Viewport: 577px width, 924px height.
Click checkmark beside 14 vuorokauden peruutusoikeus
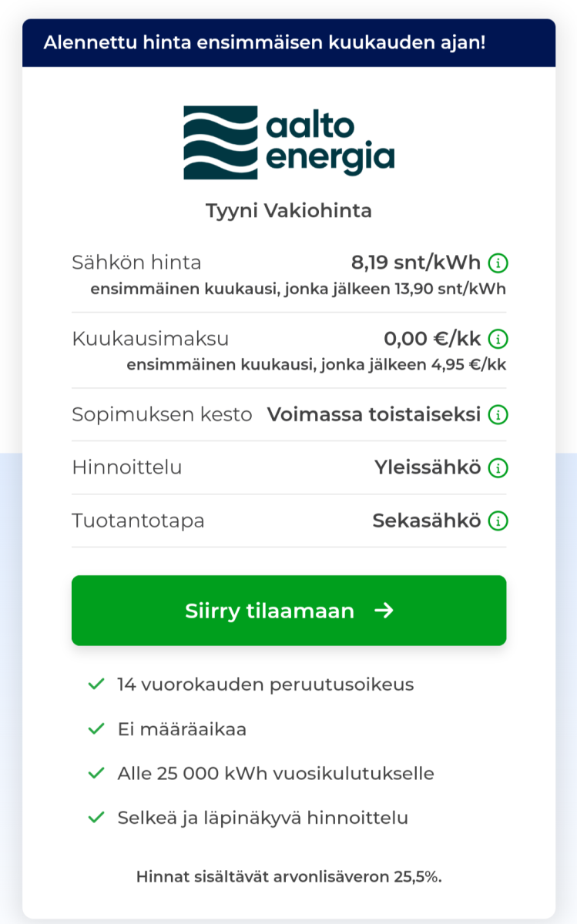click(x=96, y=684)
